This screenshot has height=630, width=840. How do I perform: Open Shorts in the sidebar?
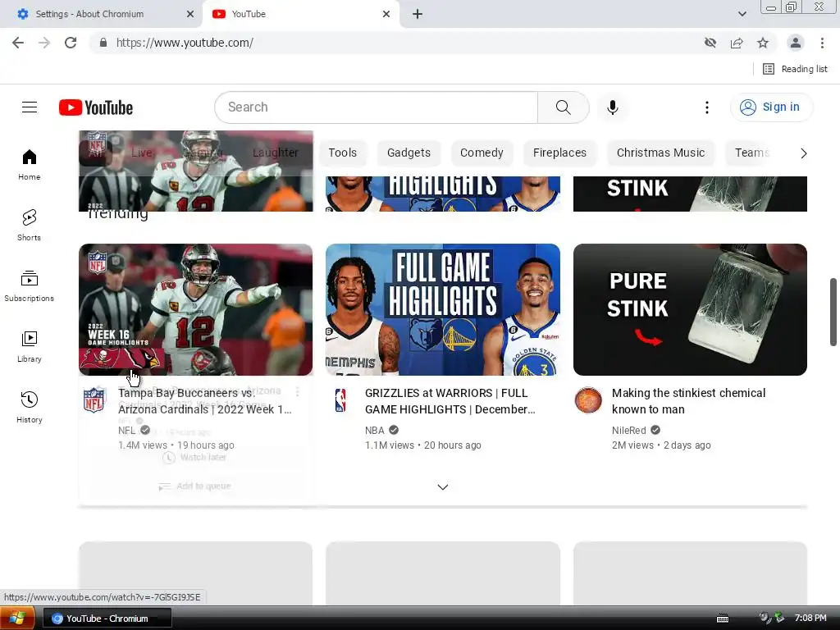pyautogui.click(x=30, y=225)
